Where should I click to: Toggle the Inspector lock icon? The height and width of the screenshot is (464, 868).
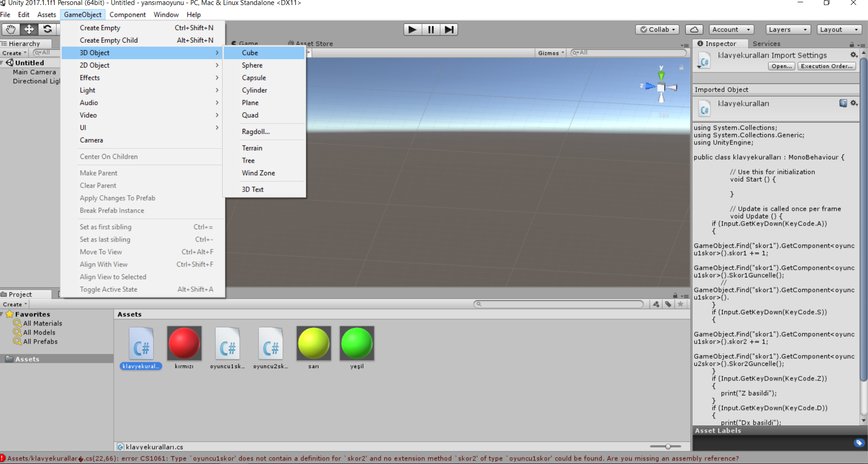852,44
